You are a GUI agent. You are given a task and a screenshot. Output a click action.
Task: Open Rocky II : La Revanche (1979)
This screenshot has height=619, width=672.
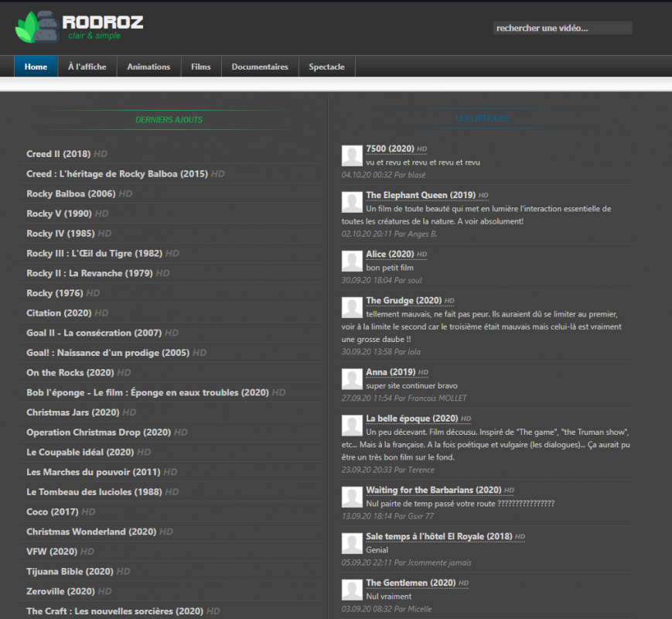click(x=90, y=273)
